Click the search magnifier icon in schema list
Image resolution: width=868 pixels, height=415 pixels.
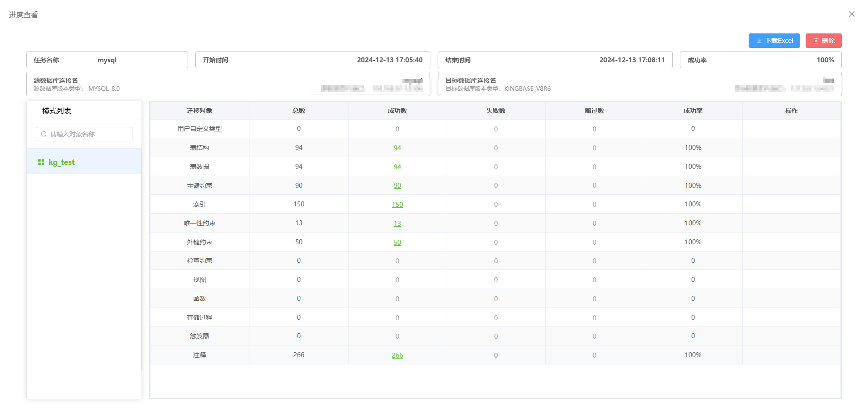coord(44,134)
